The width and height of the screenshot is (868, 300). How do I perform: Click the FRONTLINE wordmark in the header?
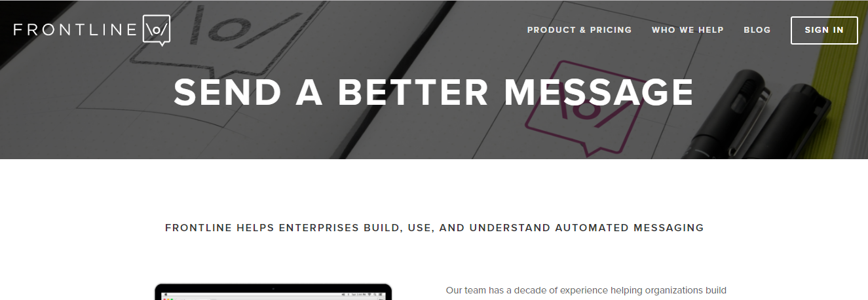pos(75,30)
